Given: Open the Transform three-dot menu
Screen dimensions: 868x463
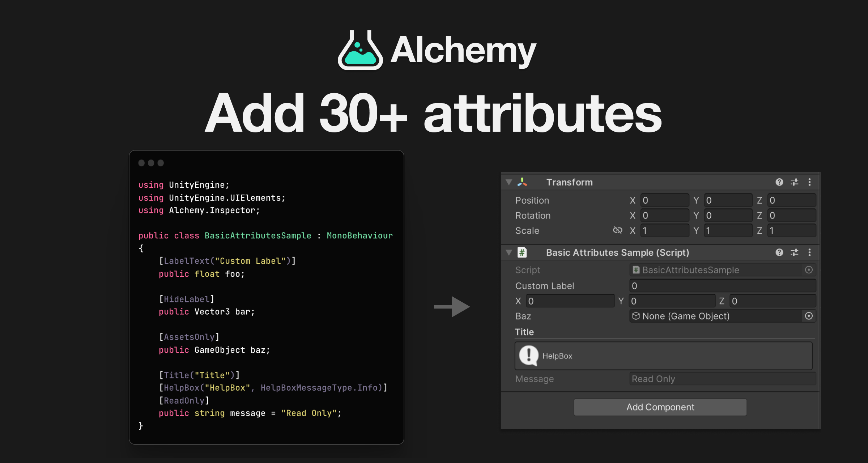Looking at the screenshot, I should click(x=810, y=182).
